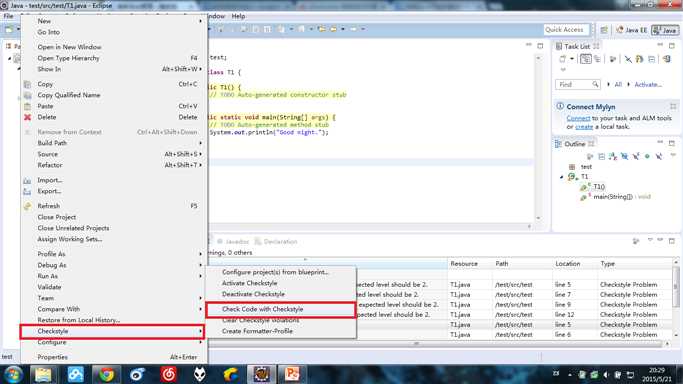683x384 pixels.
Task: Expand Team submenu
Action: [114, 298]
